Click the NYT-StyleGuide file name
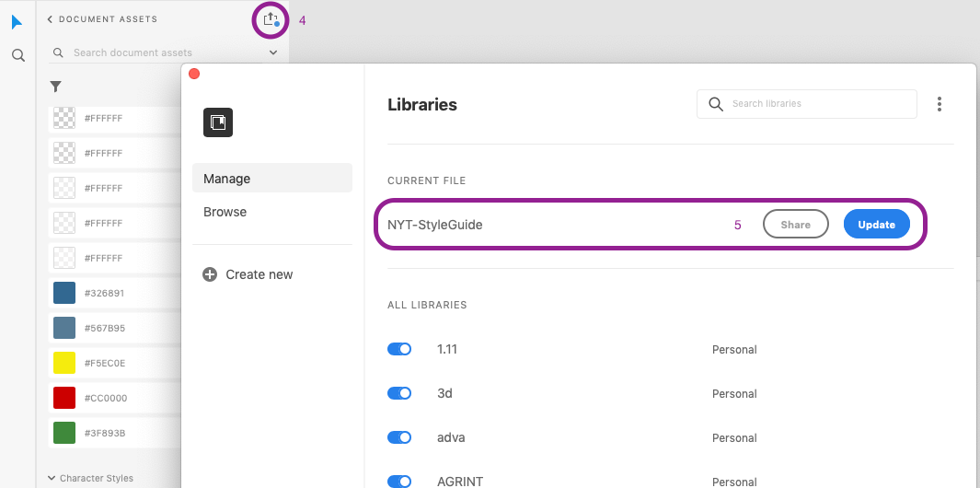980x488 pixels. pos(435,225)
